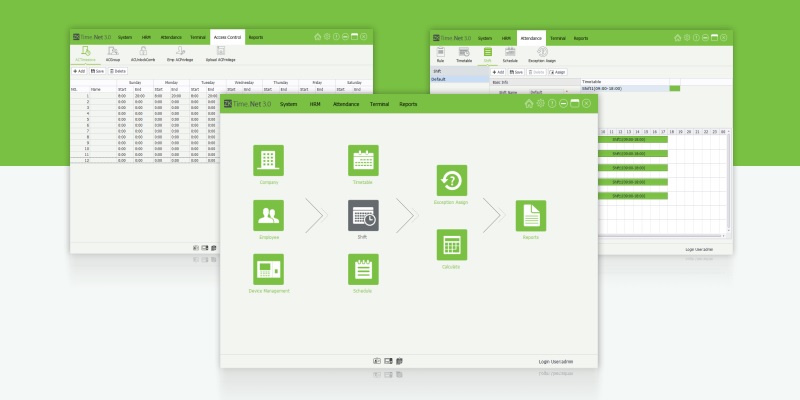Click the device icon in front window status bar
This screenshot has height=400, width=800.
pyautogui.click(x=388, y=361)
